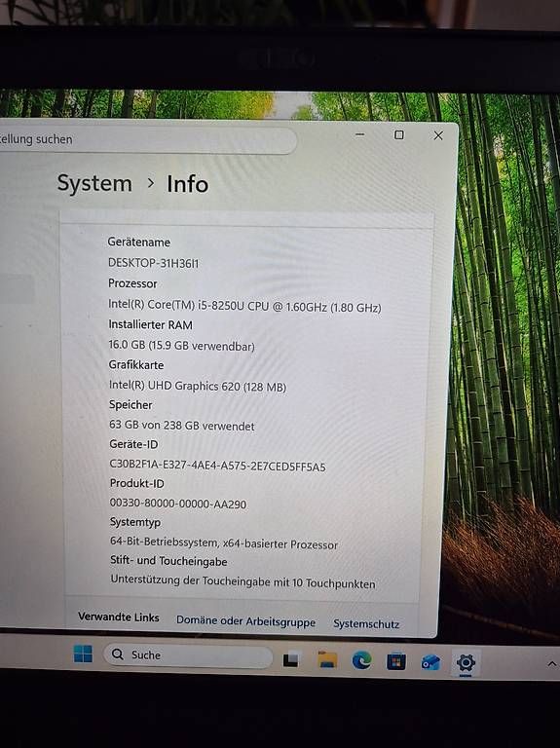Go back to the System breadcrumb

(94, 183)
